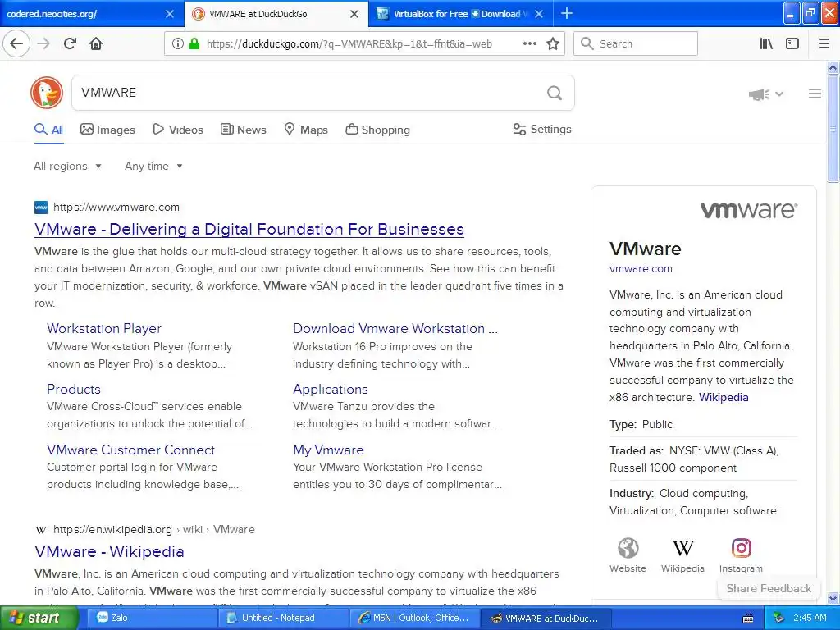Open the DuckDuckGo side menu icon

815,94
